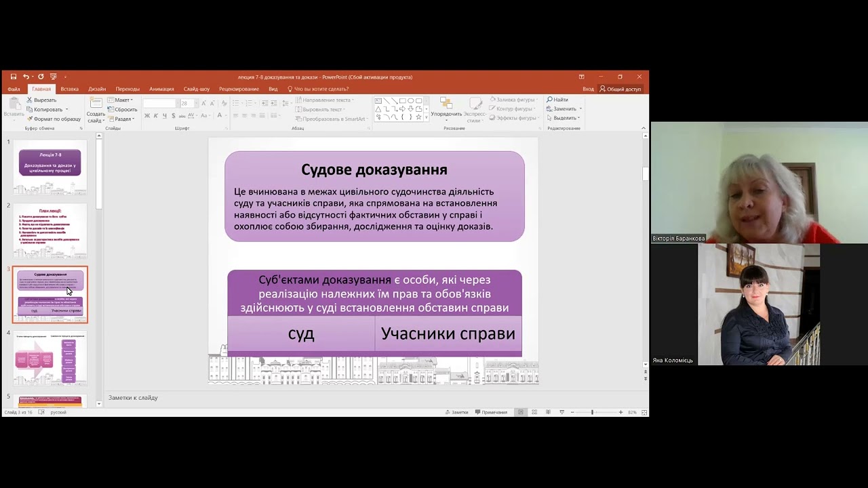Toggle bold Ж formatting
The height and width of the screenshot is (488, 868).
click(x=146, y=116)
